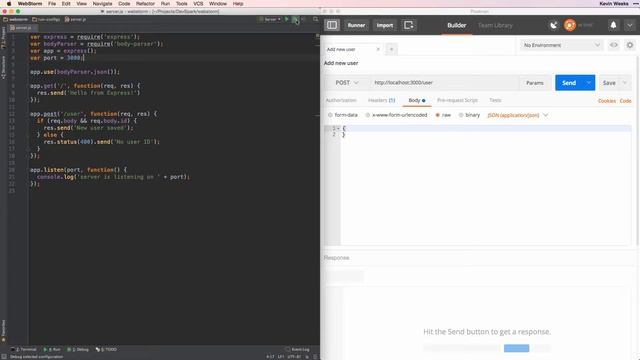Open the Authorization tab
The image size is (640, 360).
(341, 100)
